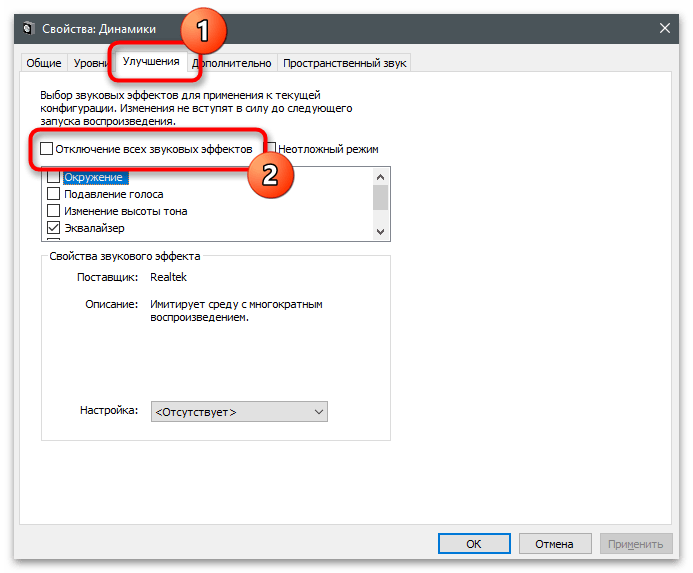Open the Пространственный звук tab
Viewport: 693px width, 573px height.
point(344,63)
